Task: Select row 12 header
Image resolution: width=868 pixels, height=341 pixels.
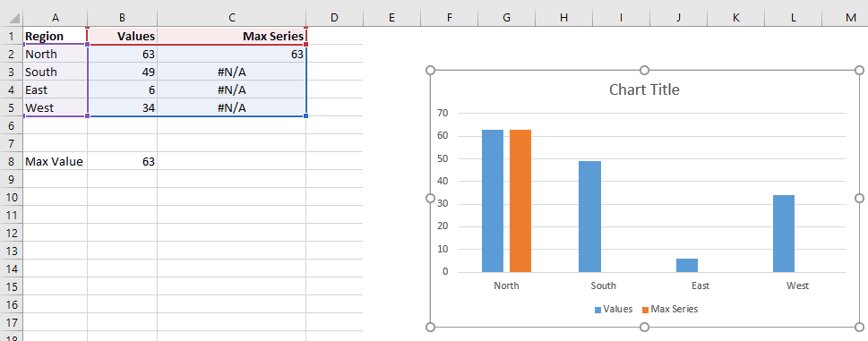Action: 12,233
